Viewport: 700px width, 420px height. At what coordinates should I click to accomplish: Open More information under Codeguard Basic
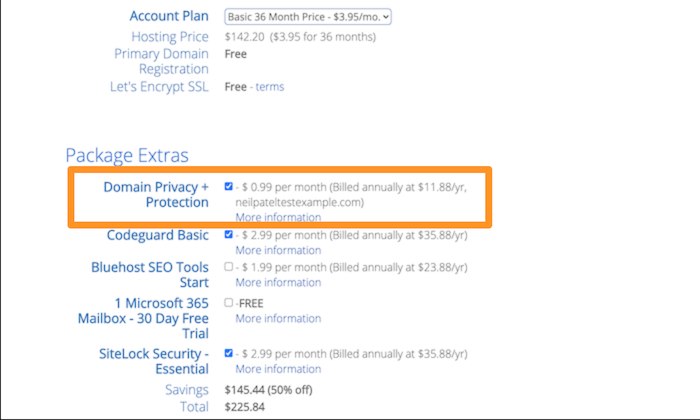click(x=278, y=250)
